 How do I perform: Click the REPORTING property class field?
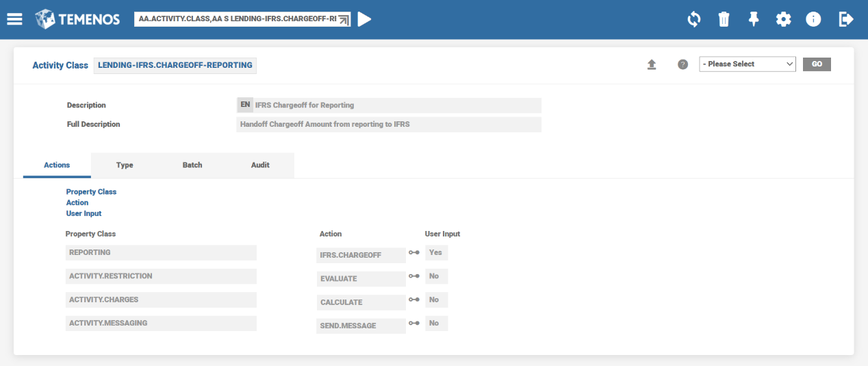[x=161, y=253]
